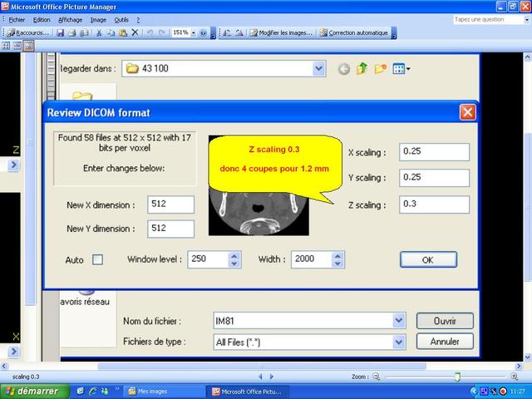Increase Window level with up arrow
The height and width of the screenshot is (399, 532).
click(234, 255)
